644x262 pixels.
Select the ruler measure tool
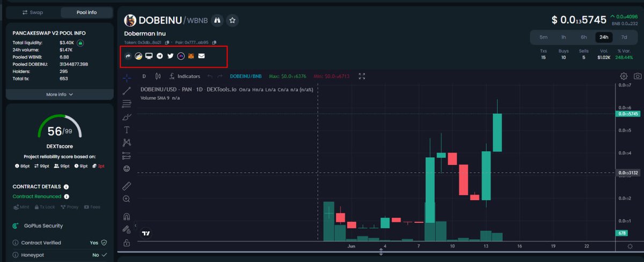[127, 186]
